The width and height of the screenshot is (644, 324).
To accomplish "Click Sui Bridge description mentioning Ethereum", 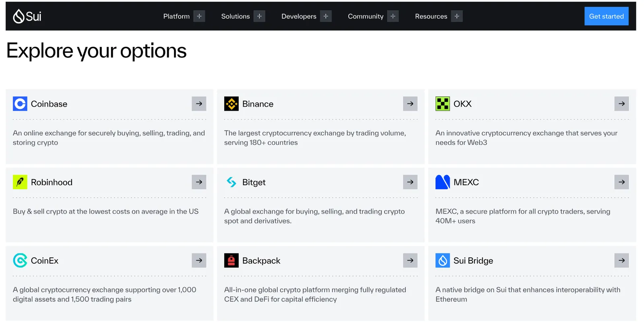I will tap(528, 295).
